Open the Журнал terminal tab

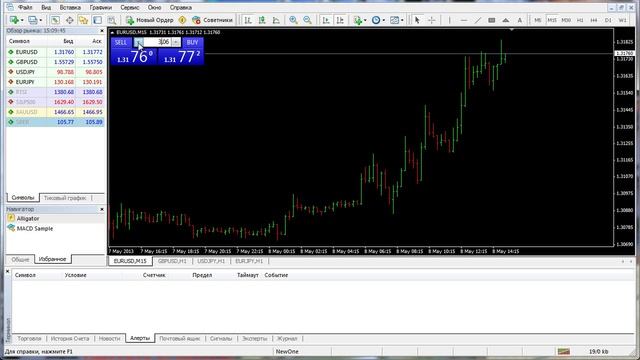coord(287,339)
